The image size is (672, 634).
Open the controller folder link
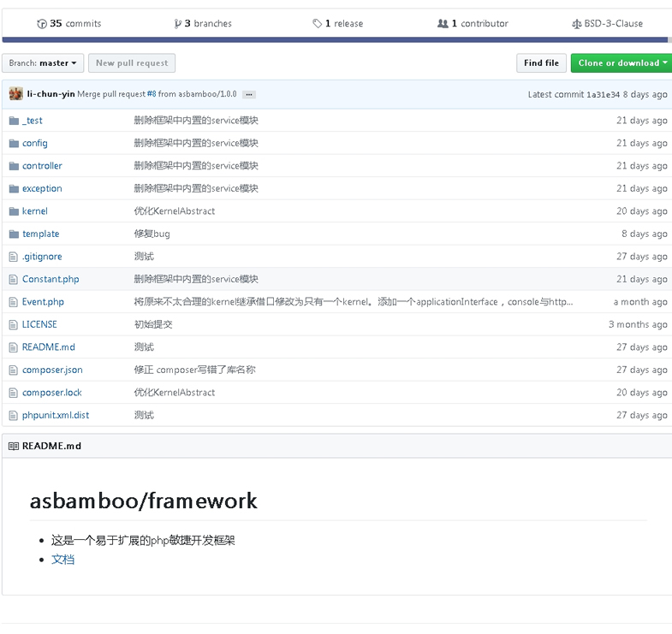click(x=42, y=166)
